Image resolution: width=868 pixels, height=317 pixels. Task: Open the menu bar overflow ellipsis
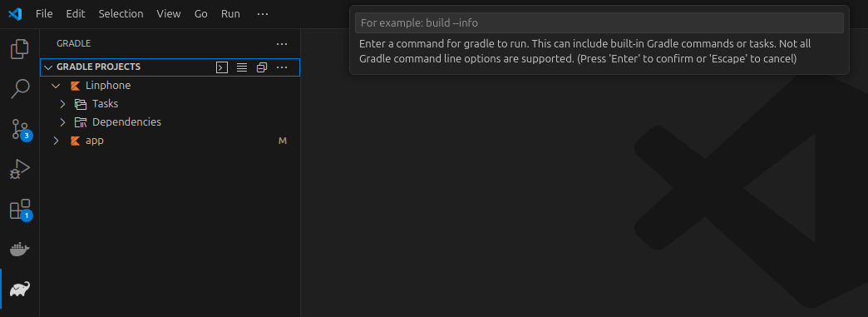click(263, 14)
